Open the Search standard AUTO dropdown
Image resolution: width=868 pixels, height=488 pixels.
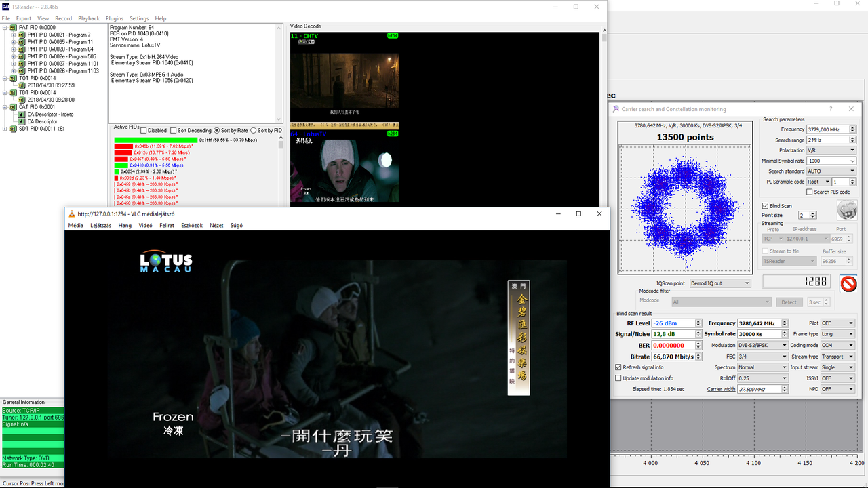coord(831,171)
